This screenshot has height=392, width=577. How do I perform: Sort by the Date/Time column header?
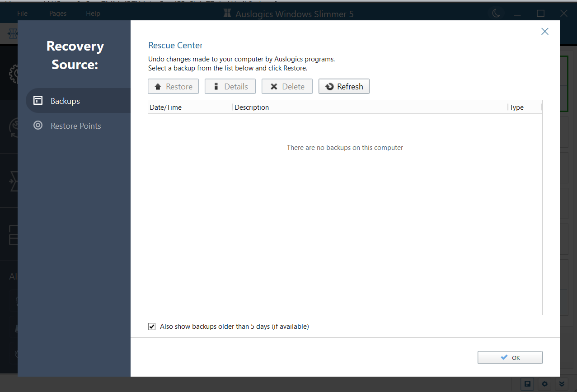[190, 107]
